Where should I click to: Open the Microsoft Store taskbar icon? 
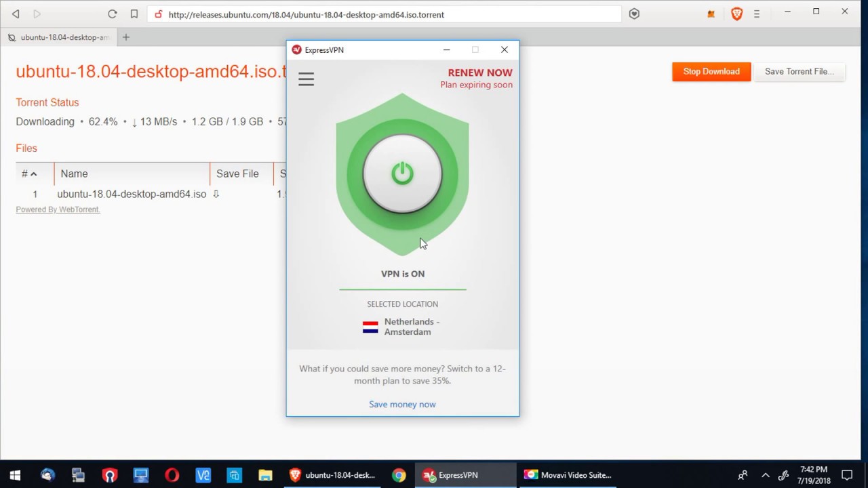click(x=234, y=475)
